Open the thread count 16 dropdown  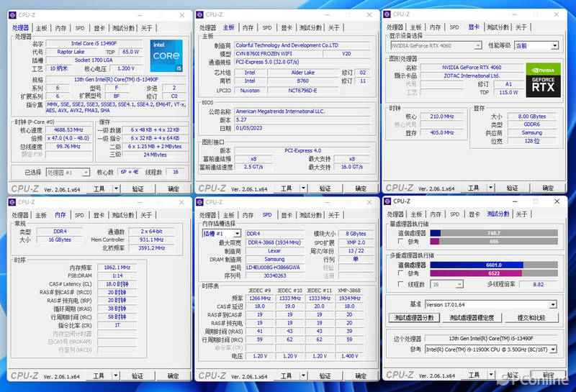pos(459,284)
